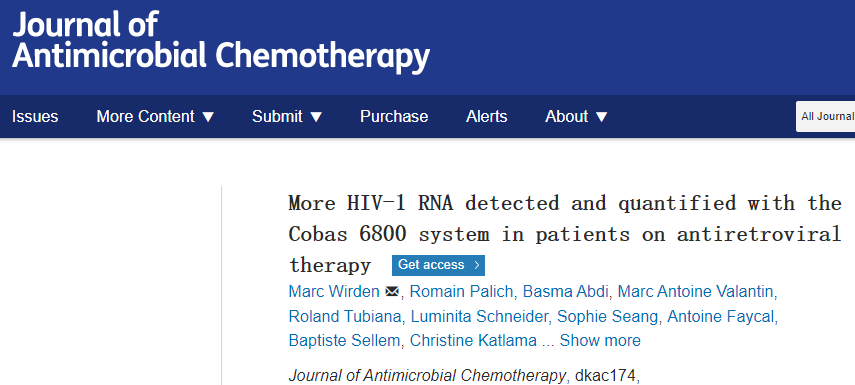Expand the About menu arrow
855x385 pixels.
tap(601, 117)
